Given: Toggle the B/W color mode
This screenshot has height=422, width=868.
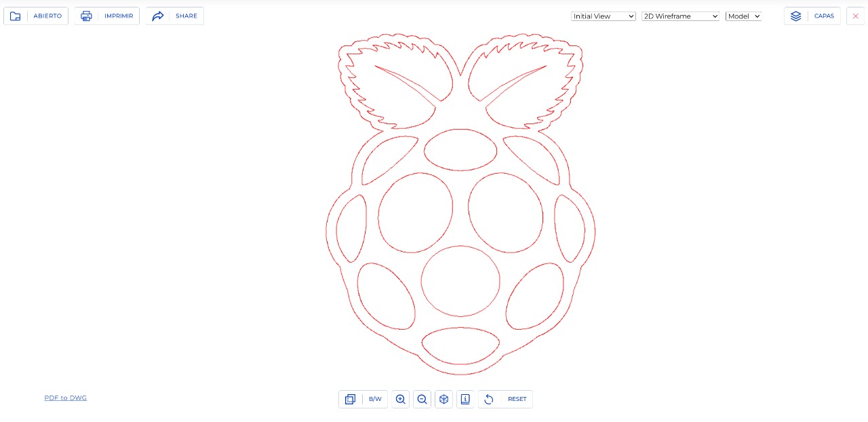Looking at the screenshot, I should point(363,399).
